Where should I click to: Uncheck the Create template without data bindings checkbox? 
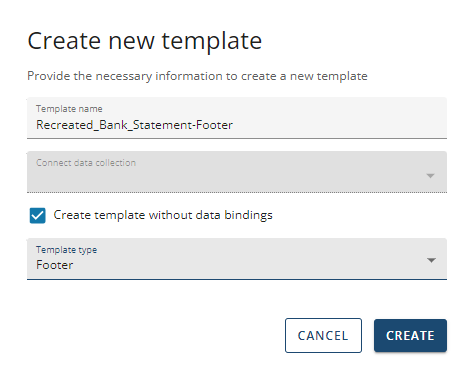37,215
